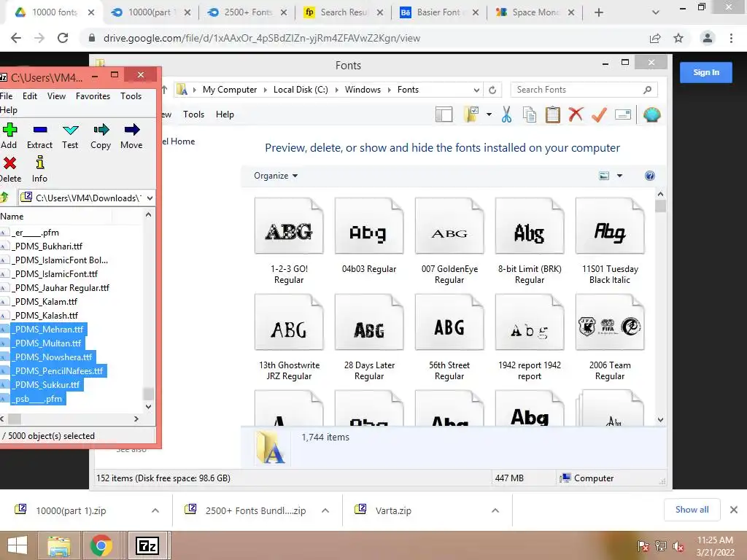Select the 2006 Team Regular font thumbnail

(610, 322)
